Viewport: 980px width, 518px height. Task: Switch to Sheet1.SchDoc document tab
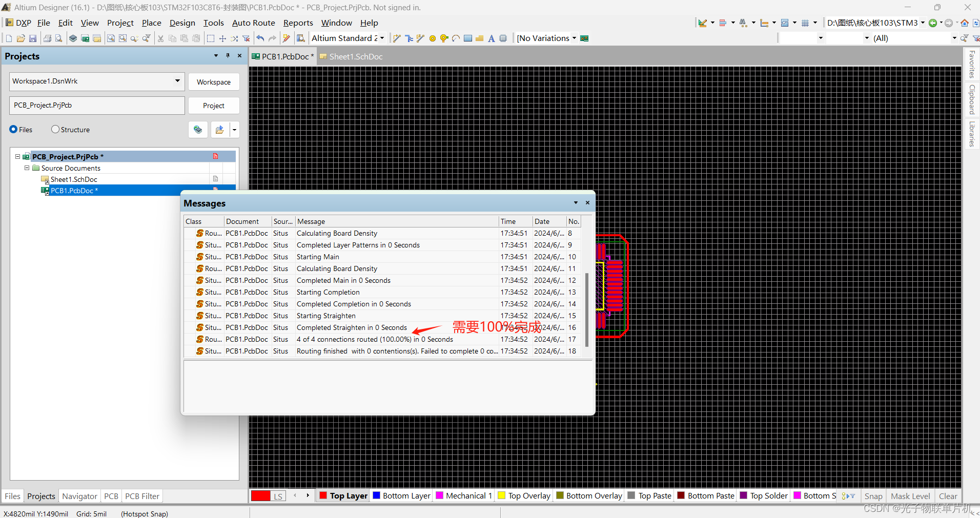(351, 57)
